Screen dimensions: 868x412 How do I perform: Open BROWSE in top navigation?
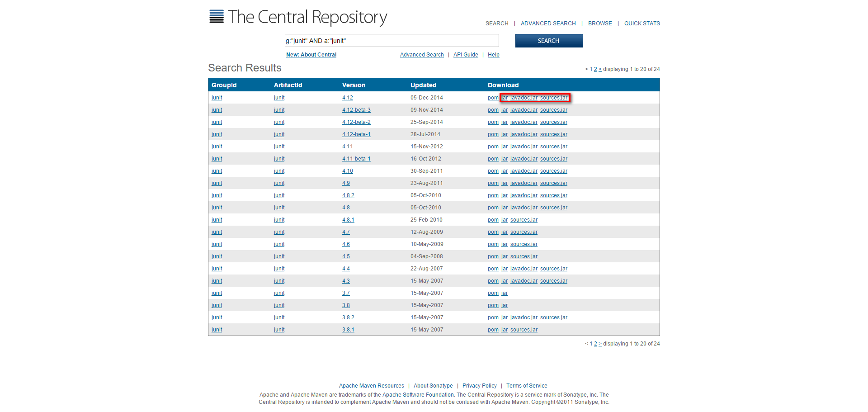pos(600,24)
